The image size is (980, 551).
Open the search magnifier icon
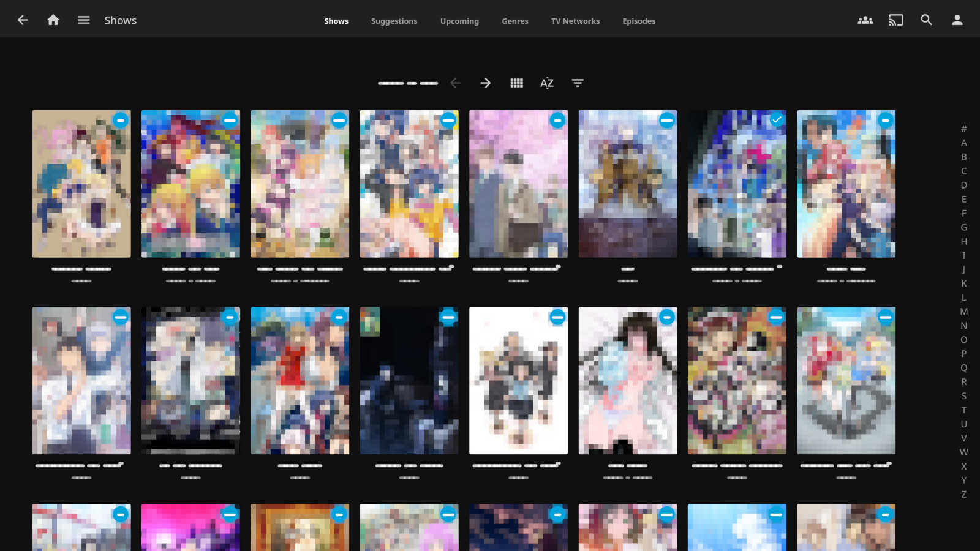(x=926, y=20)
